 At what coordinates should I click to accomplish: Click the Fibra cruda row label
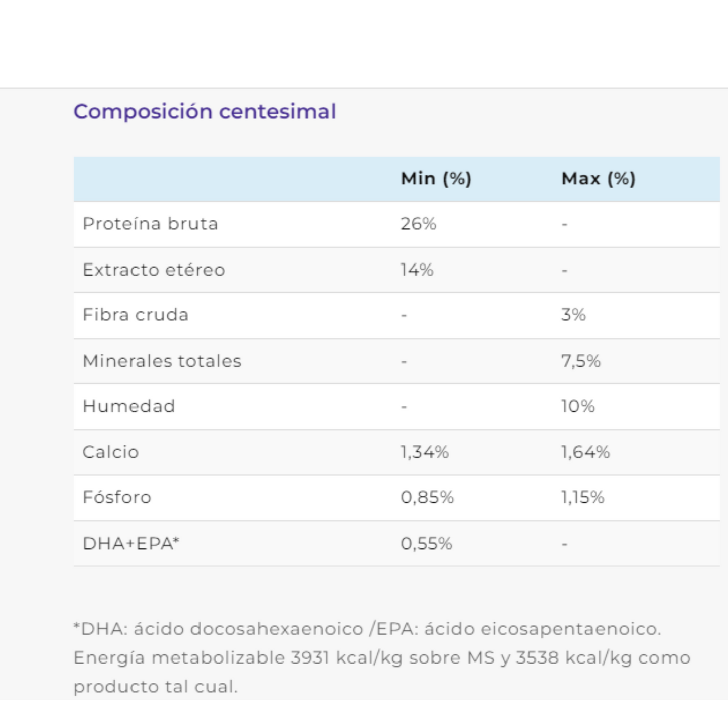[136, 315]
